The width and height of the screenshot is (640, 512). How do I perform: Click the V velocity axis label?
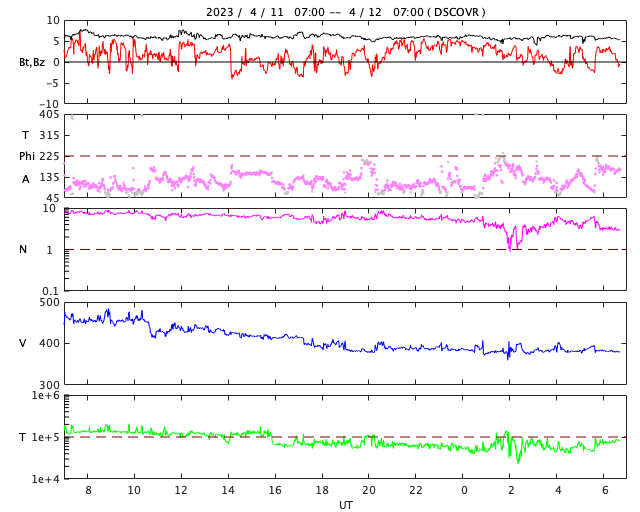tap(23, 343)
